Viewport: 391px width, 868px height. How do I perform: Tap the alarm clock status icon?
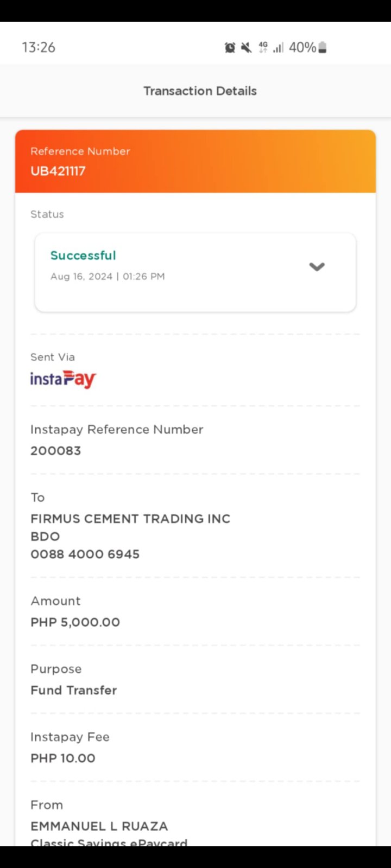[230, 48]
